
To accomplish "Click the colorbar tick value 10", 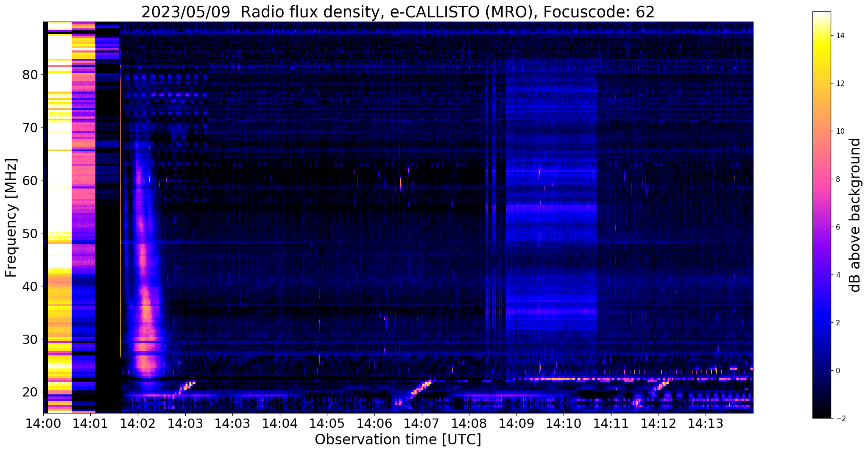I will (x=839, y=131).
